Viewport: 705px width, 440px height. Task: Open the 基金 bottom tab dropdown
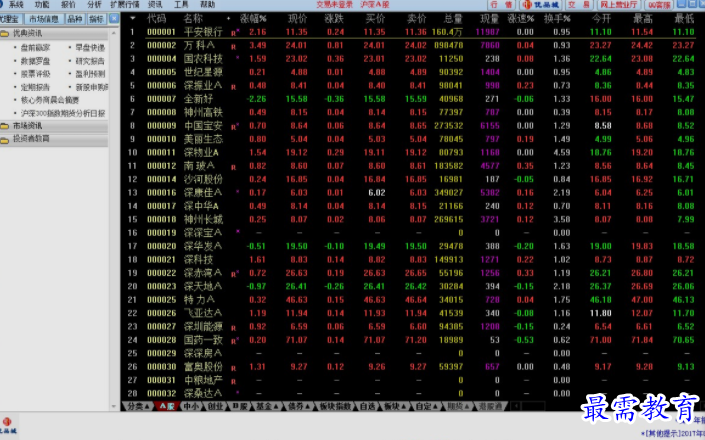pyautogui.click(x=267, y=406)
